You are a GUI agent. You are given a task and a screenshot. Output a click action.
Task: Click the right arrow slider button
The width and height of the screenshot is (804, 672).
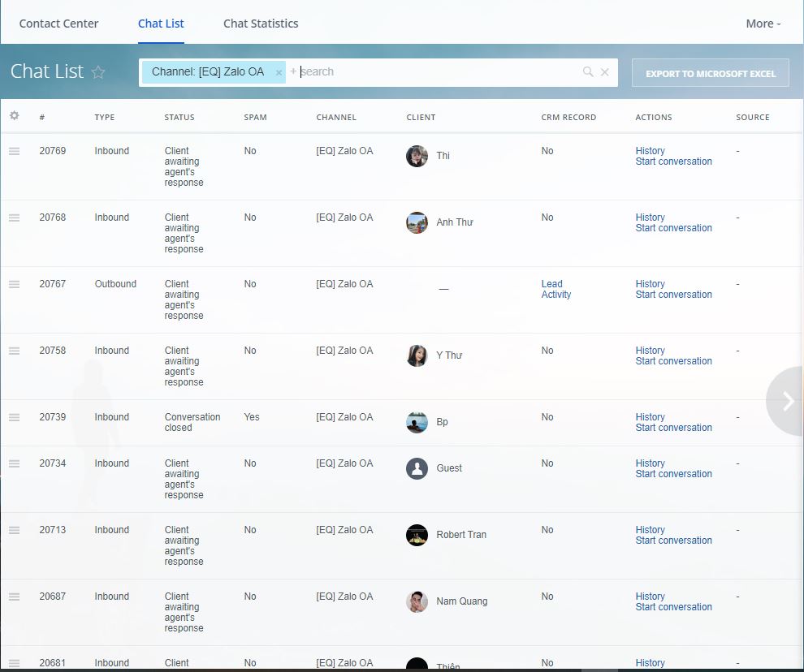[x=786, y=401]
